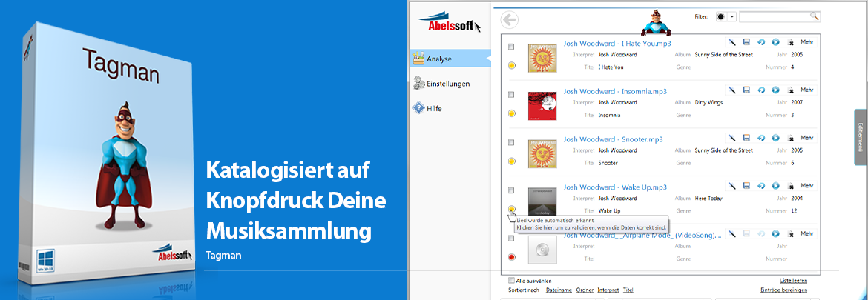Remove Airplane Mode song from list

(x=790, y=233)
